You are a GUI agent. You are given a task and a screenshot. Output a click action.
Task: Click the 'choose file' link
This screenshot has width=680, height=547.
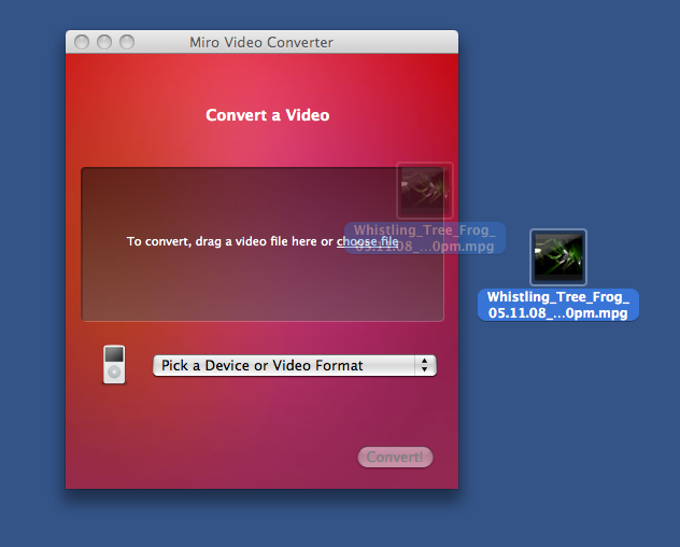click(x=367, y=242)
